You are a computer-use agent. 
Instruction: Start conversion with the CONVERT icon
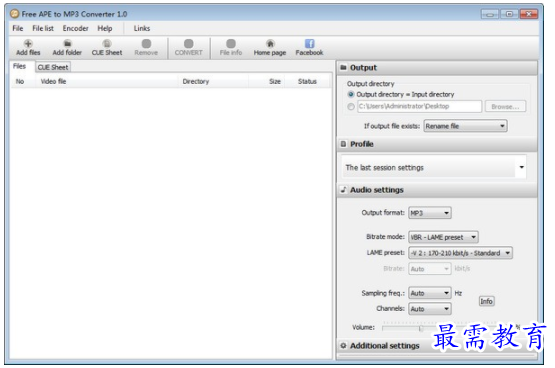(x=189, y=47)
